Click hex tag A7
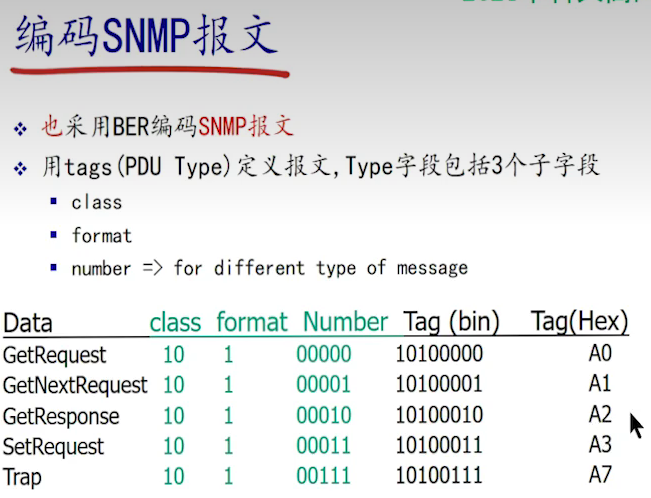This screenshot has height=498, width=651. (x=600, y=475)
